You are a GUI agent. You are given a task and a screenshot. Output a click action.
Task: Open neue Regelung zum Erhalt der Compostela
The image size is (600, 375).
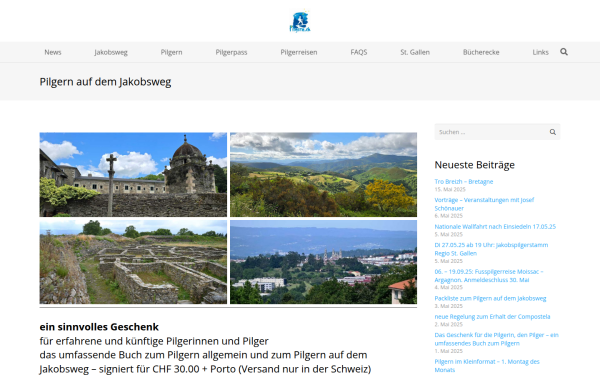(492, 316)
